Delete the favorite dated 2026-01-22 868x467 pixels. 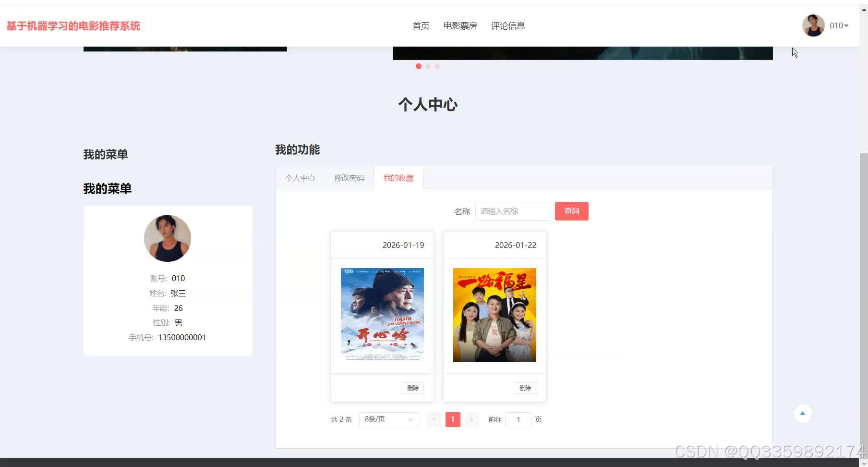click(x=525, y=388)
